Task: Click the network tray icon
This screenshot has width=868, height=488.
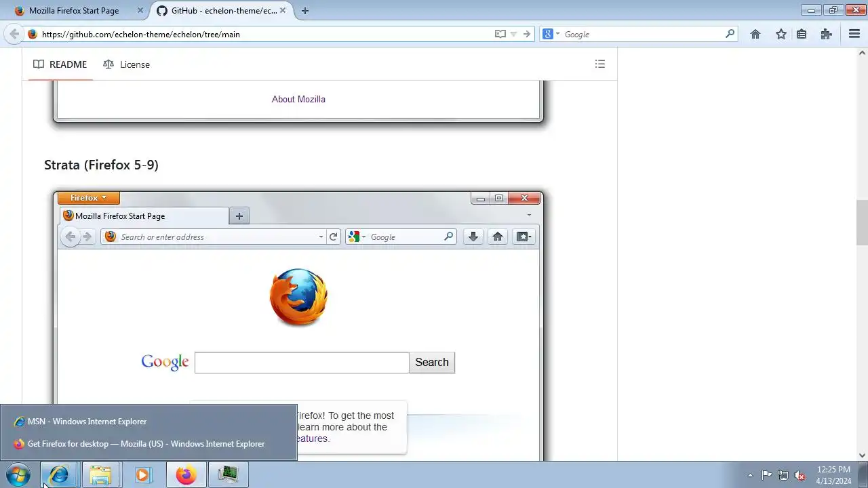Action: 783,476
